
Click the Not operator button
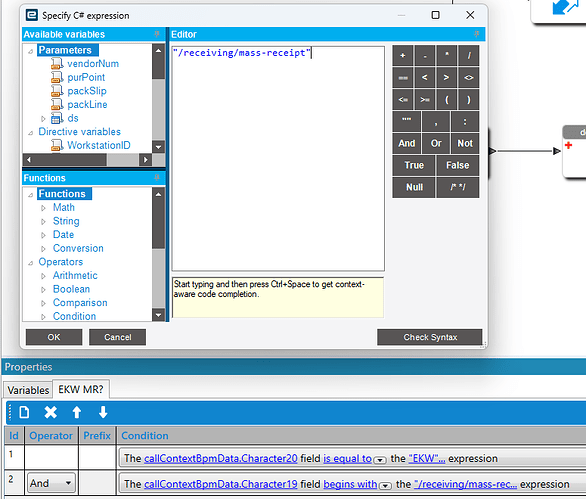tap(465, 144)
